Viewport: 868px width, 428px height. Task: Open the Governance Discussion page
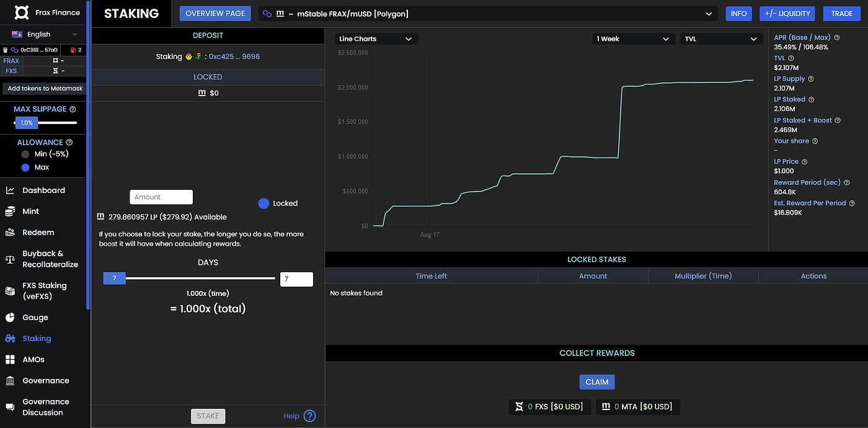coord(46,407)
